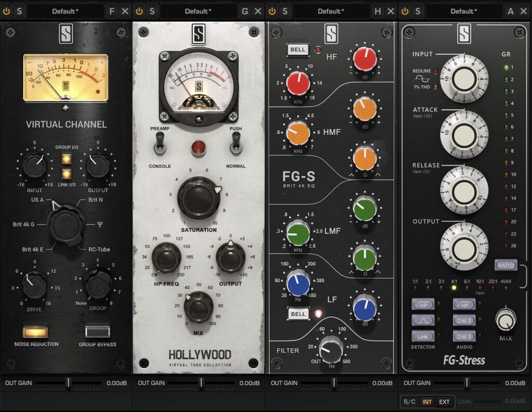Click the FG-S FILTER Hz knob
The image size is (532, 412).
pos(331,349)
